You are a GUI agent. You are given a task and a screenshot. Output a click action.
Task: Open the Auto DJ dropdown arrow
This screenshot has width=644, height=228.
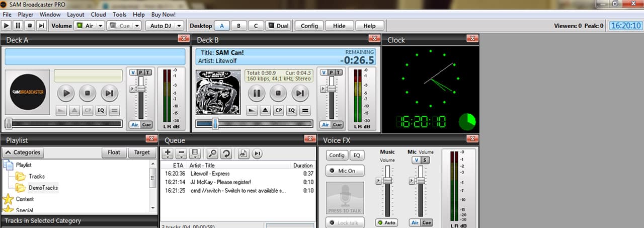(x=179, y=26)
